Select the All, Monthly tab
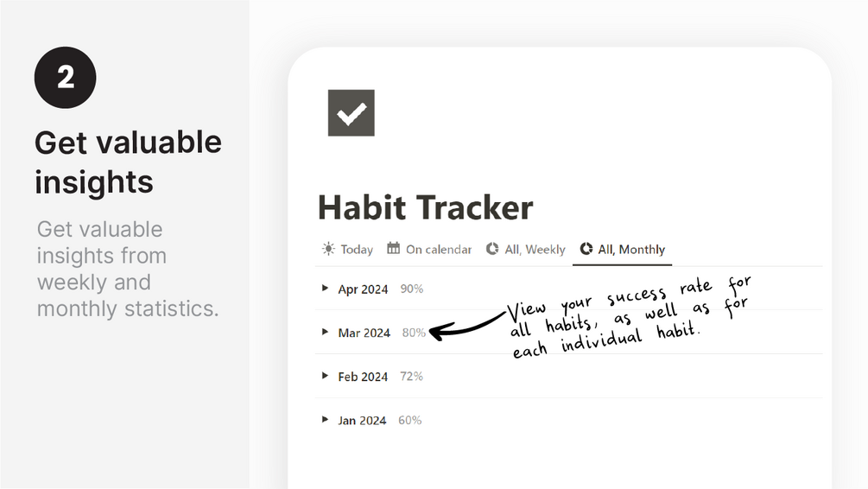This screenshot has width=868, height=489. pos(630,250)
